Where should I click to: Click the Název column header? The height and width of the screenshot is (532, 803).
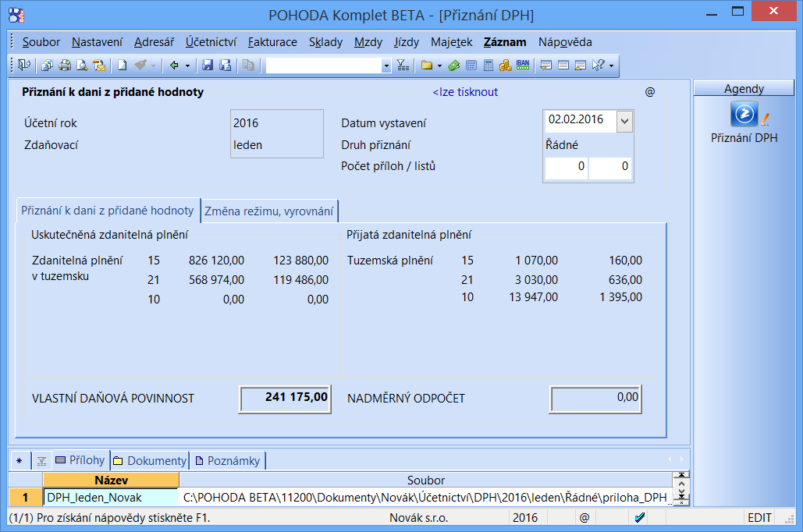coord(111,481)
